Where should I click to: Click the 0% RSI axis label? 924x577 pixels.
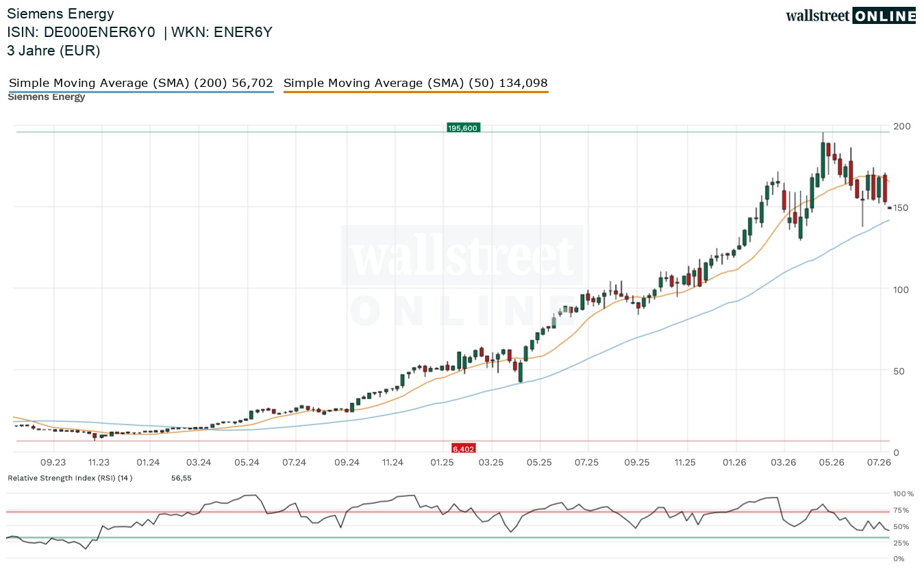(x=900, y=559)
